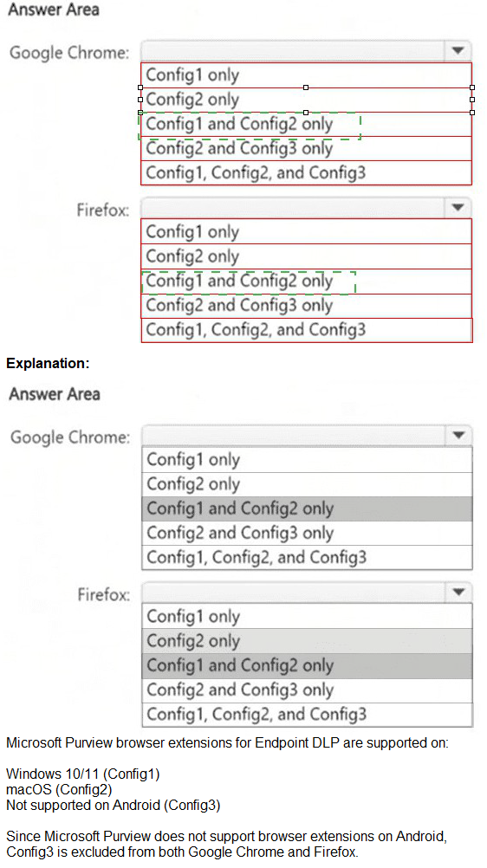Select Config1 only under top Firefox

(306, 231)
